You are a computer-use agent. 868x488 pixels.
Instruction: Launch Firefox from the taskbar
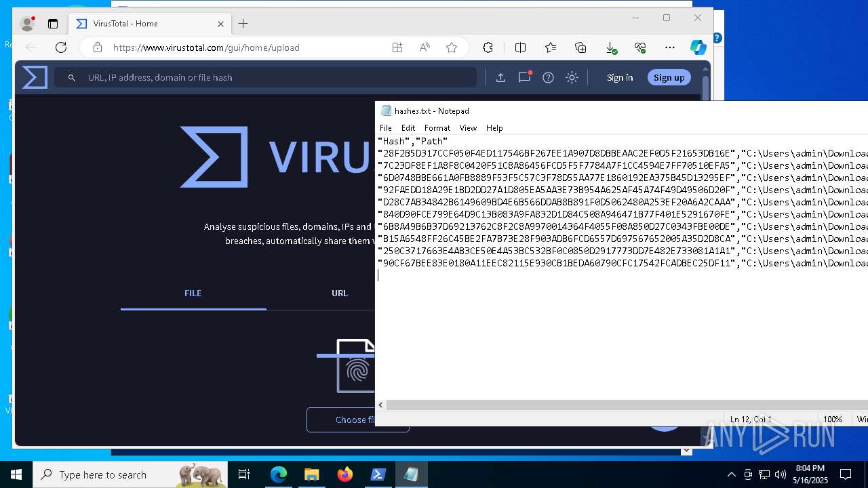(x=345, y=474)
